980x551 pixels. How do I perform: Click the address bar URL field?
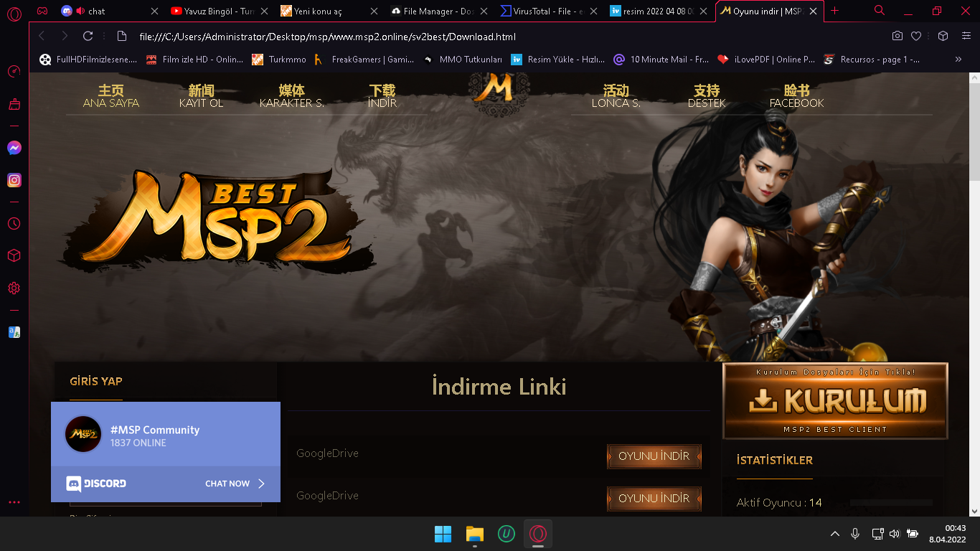tap(502, 36)
